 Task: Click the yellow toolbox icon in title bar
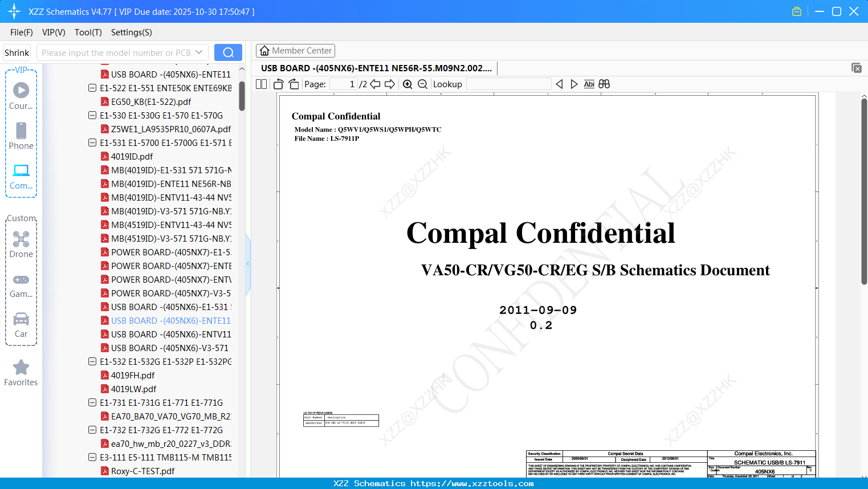[797, 11]
